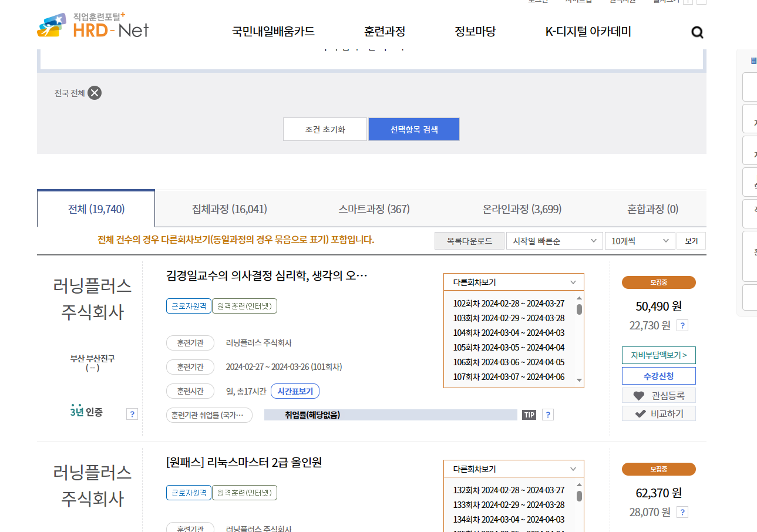Click the 수강신청 button

coord(659,376)
